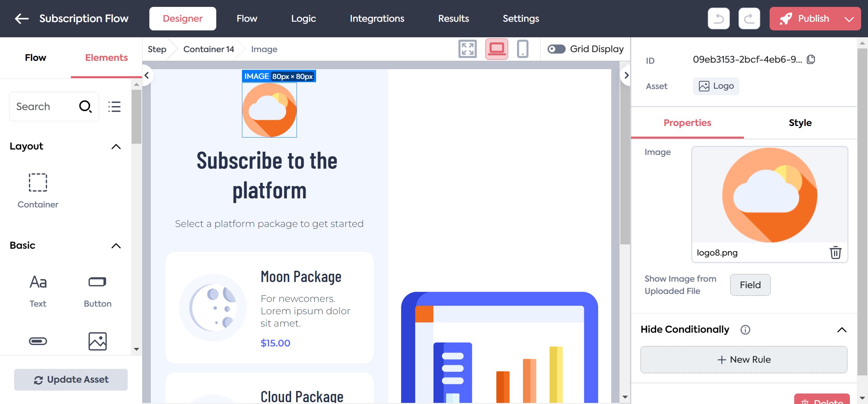The image size is (868, 404).
Task: Delete logo8.png with the trash icon
Action: pyautogui.click(x=835, y=252)
